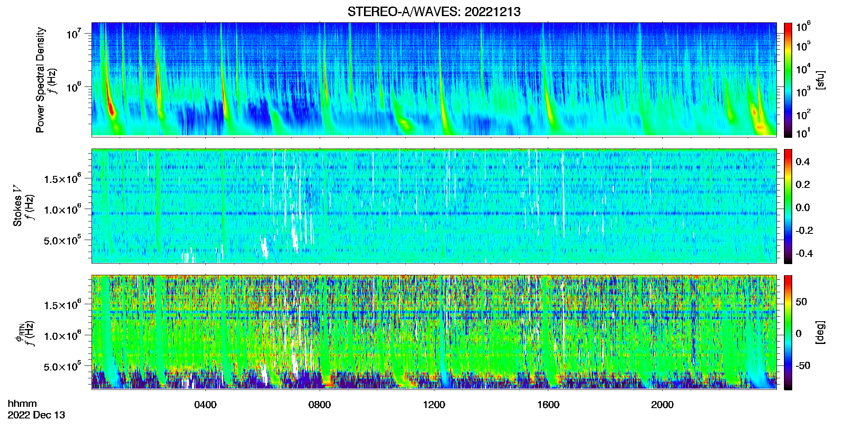Click the Stokes V color bar
The image size is (868, 447).
(x=788, y=206)
